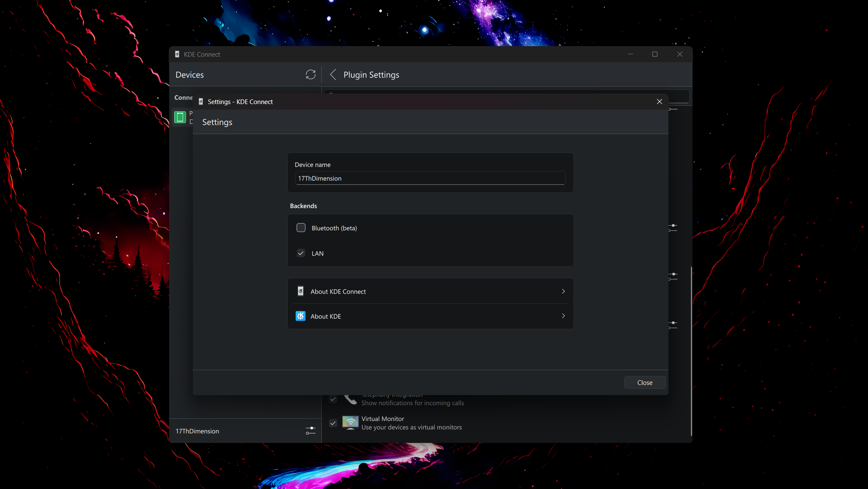Toggle the Telephony Integration plugin checkbox
This screenshot has height=489, width=868.
(x=333, y=399)
